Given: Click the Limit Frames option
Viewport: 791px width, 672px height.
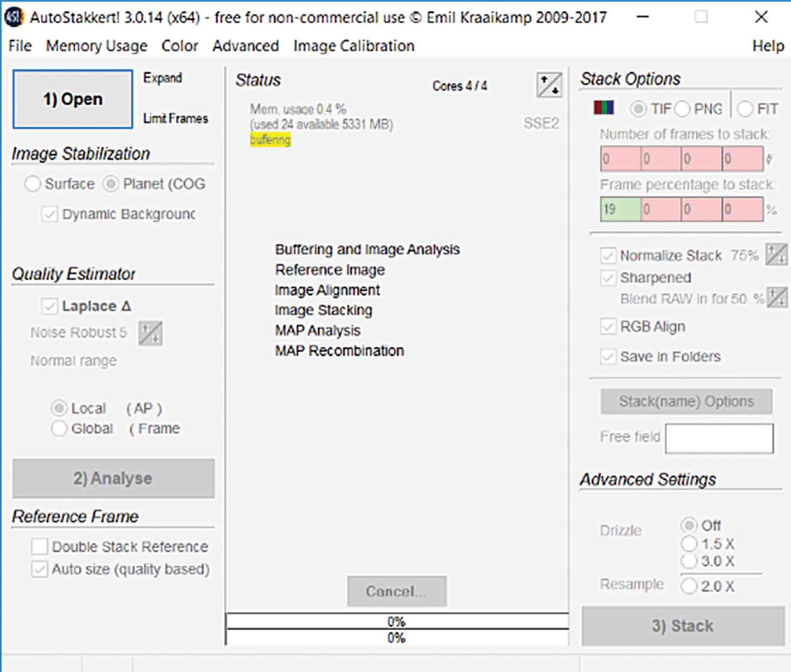Looking at the screenshot, I should click(x=176, y=118).
